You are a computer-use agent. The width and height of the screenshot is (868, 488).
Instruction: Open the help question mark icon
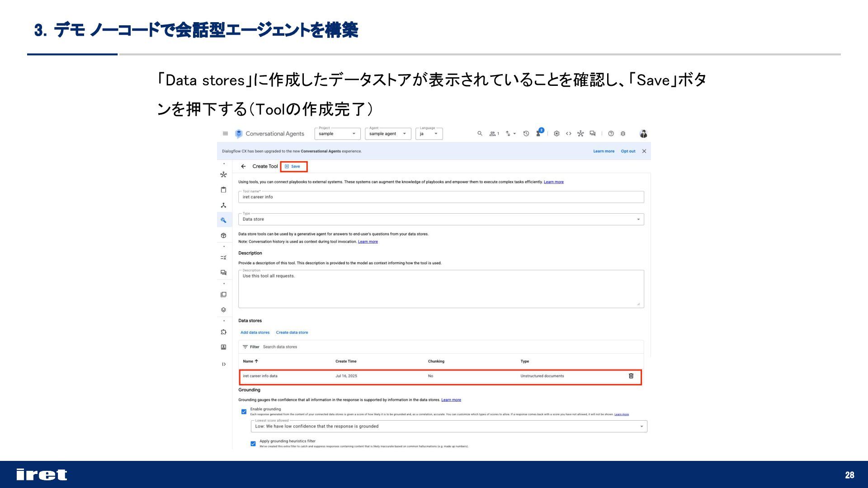[x=611, y=134]
